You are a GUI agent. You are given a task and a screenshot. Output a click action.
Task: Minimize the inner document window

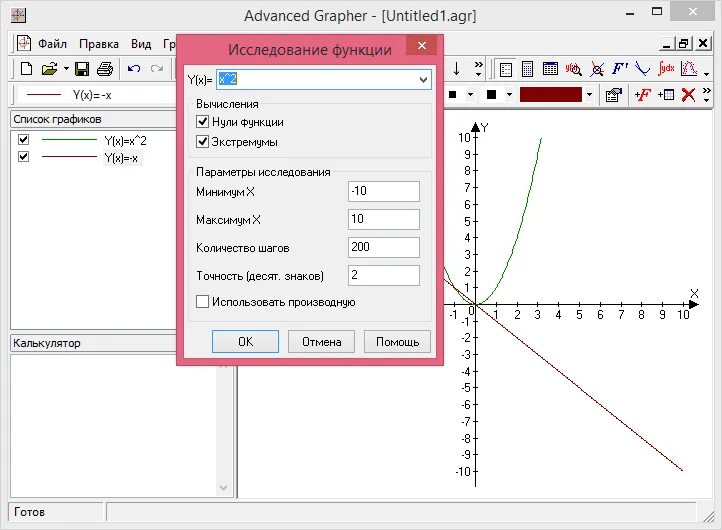666,44
